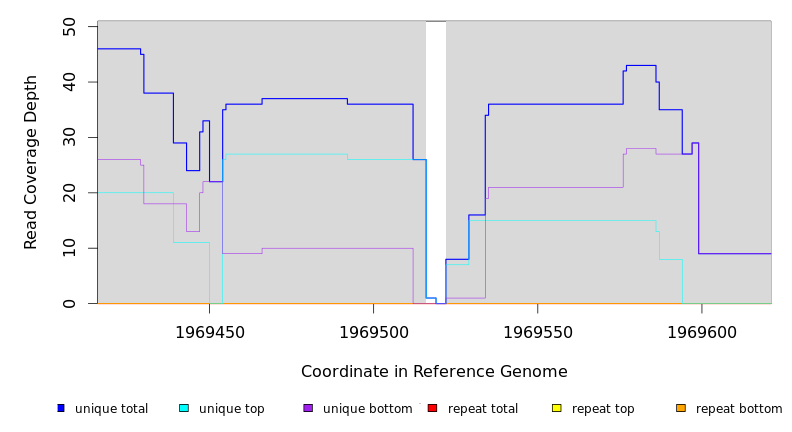Image resolution: width=792 pixels, height=432 pixels.
Task: Select the 'repeat total' legend label
Action: [483, 409]
